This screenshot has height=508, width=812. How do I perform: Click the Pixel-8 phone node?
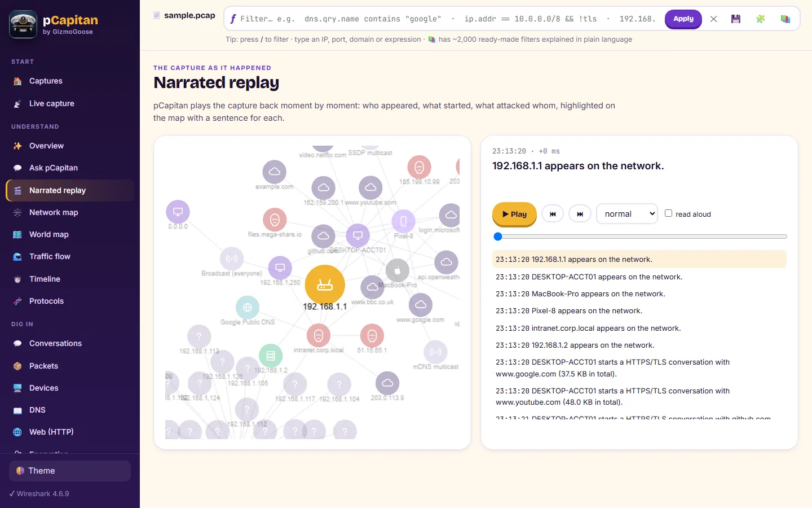click(403, 221)
